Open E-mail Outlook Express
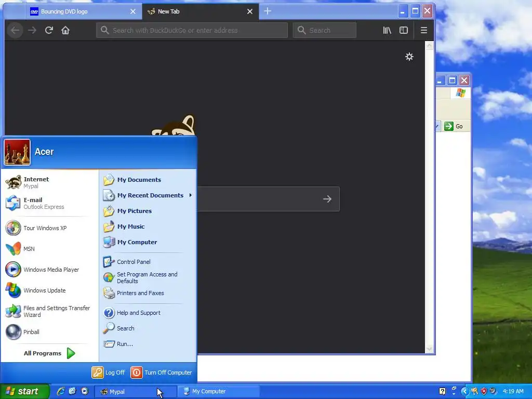 pos(49,203)
